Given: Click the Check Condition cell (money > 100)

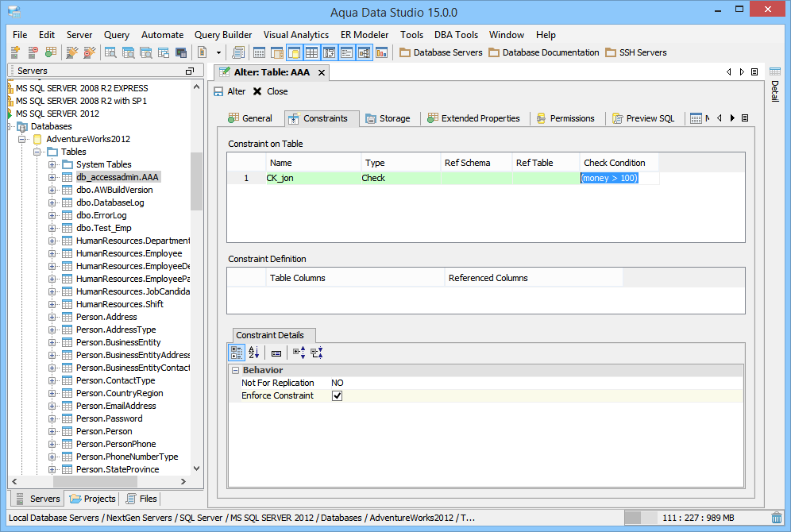Looking at the screenshot, I should pyautogui.click(x=619, y=178).
